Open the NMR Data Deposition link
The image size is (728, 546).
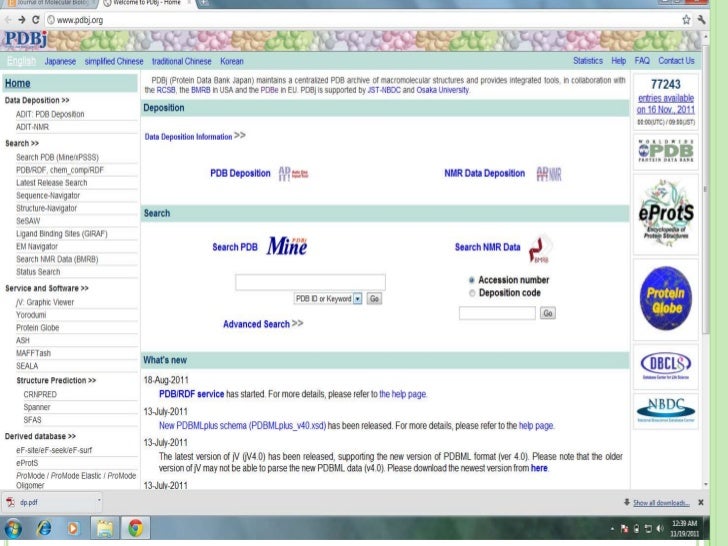click(x=485, y=173)
